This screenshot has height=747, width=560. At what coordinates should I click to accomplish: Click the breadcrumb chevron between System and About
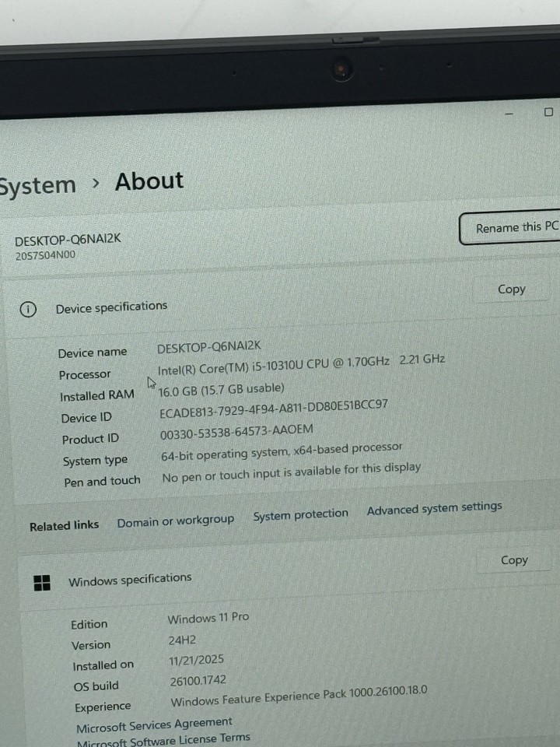[x=96, y=183]
